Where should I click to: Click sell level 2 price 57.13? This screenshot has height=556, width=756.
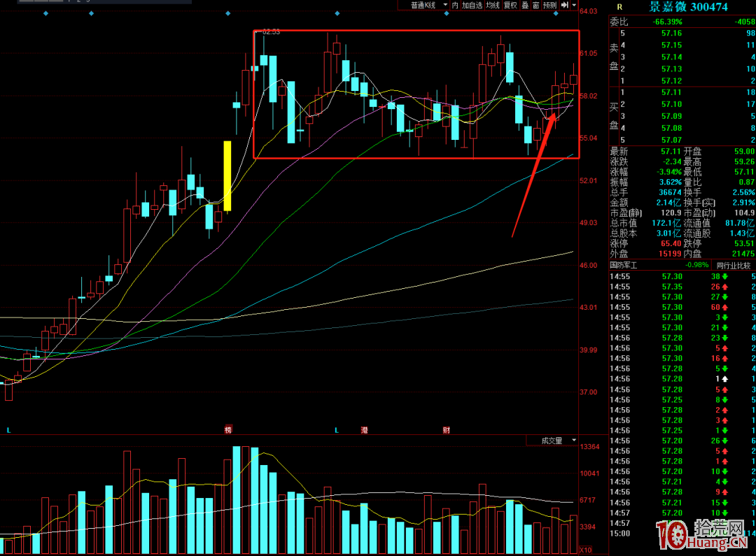pos(671,69)
